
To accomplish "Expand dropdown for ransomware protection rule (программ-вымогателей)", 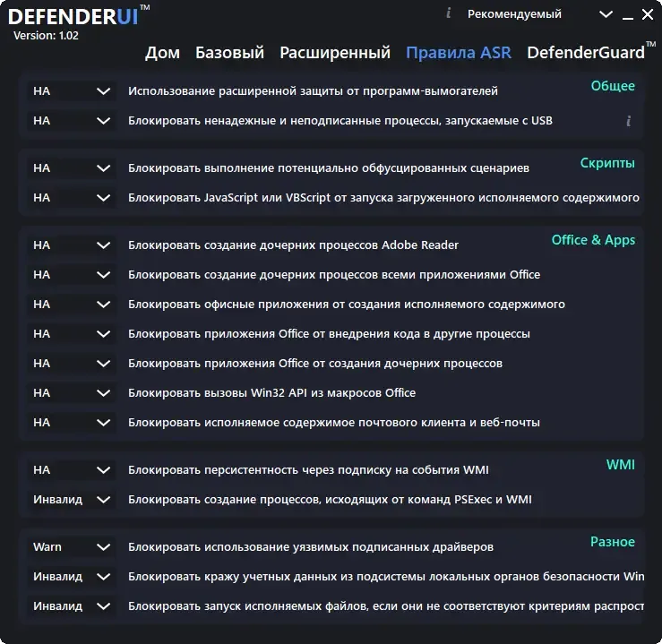I will tap(72, 91).
